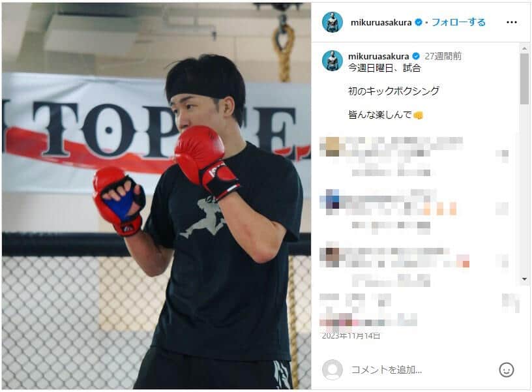Image resolution: width=532 pixels, height=392 pixels.
Task: Open mikuruasakura username in the caption
Action: [x=379, y=56]
